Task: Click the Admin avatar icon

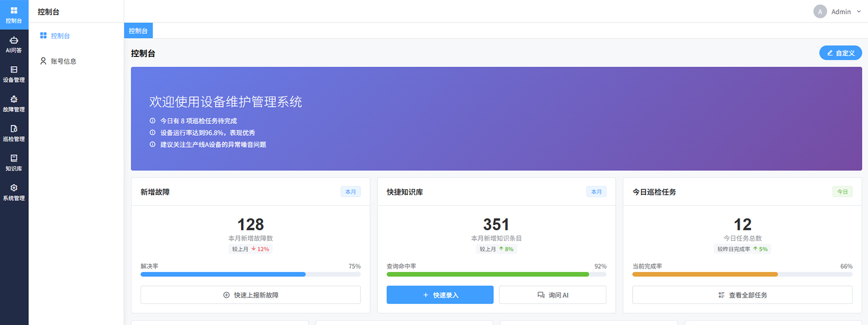Action: click(820, 12)
